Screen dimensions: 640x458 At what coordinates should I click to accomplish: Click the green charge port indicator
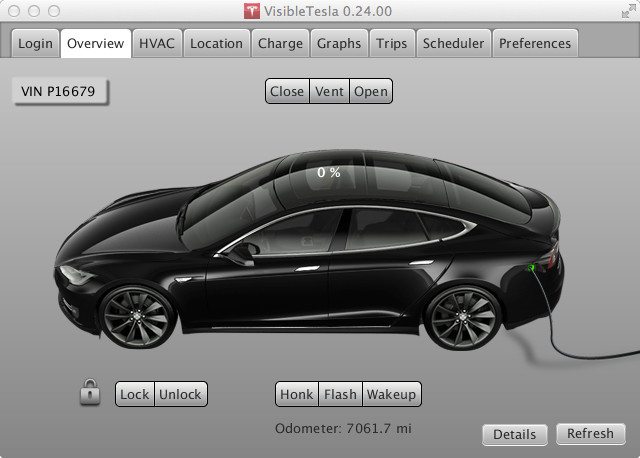pyautogui.click(x=531, y=268)
